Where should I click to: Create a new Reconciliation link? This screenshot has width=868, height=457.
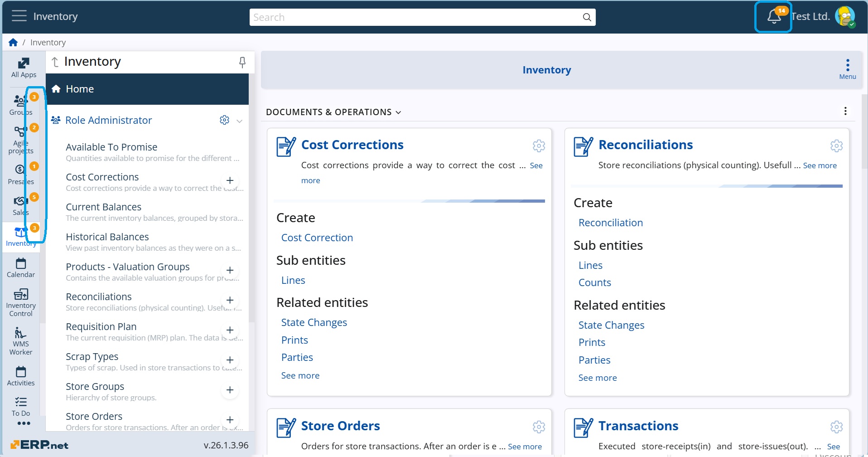click(611, 223)
